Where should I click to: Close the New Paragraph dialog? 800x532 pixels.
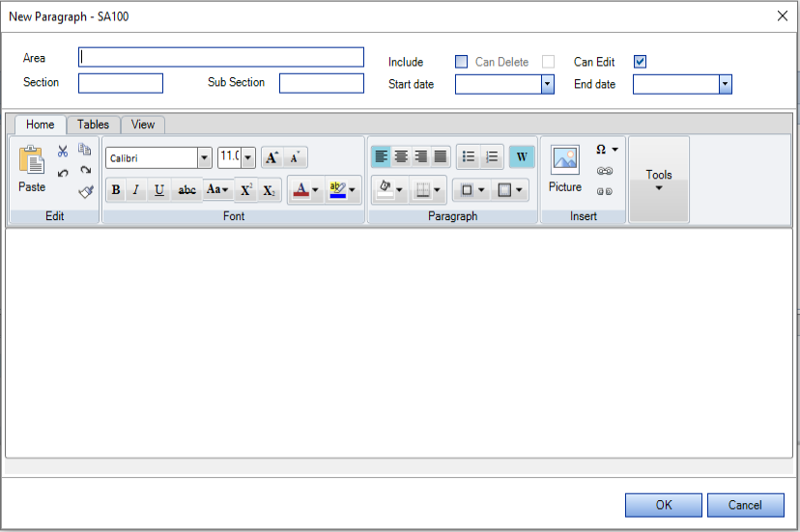783,15
